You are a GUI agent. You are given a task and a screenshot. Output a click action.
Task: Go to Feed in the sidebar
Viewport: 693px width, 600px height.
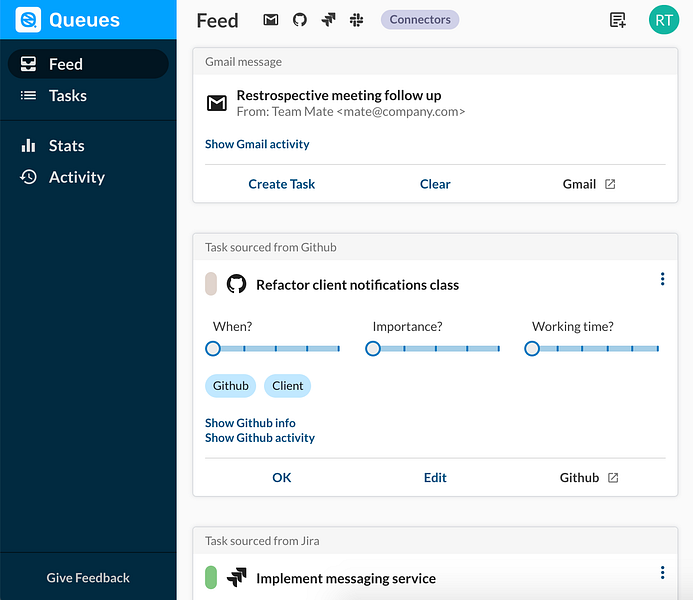pos(88,64)
